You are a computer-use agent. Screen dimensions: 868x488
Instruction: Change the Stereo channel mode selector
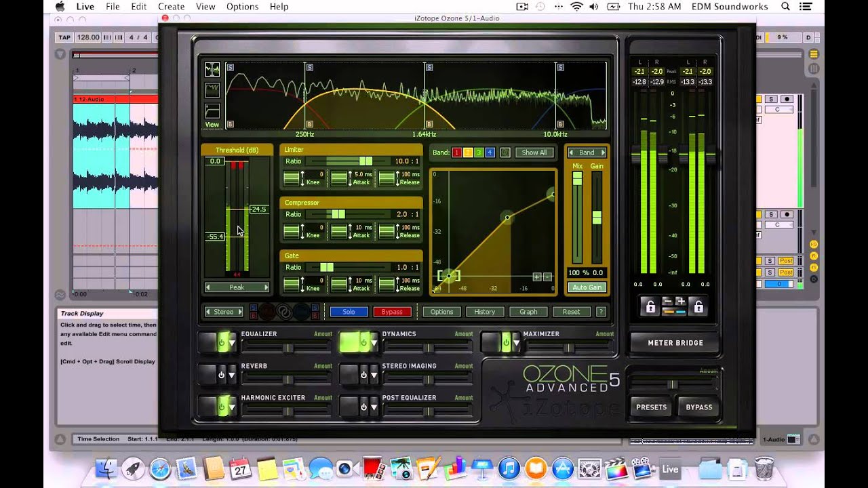click(224, 312)
